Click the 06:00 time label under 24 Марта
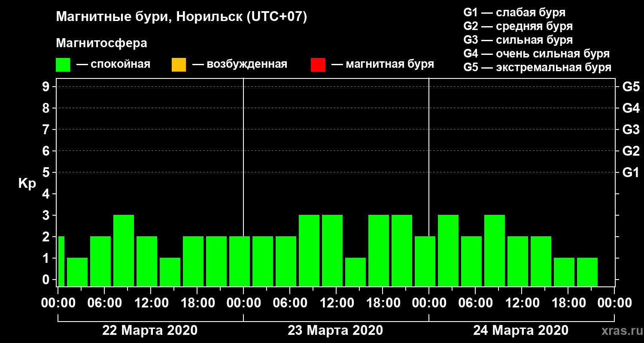The height and width of the screenshot is (343, 644). point(475,303)
